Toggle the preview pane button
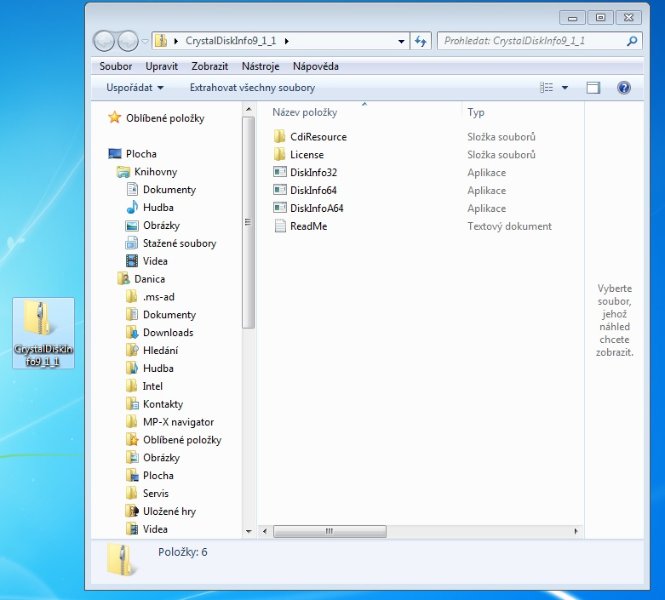The height and width of the screenshot is (600, 665). [x=593, y=88]
